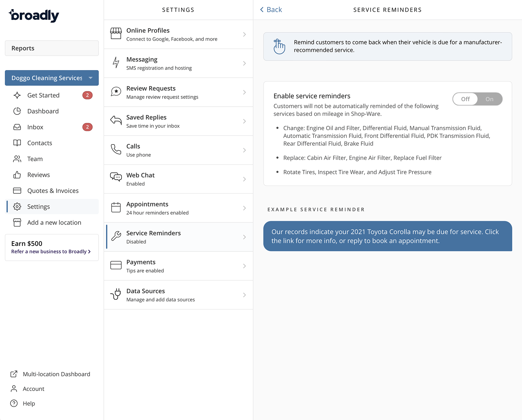The height and width of the screenshot is (420, 522).
Task: Open Get Started in sidebar
Action: [x=53, y=95]
